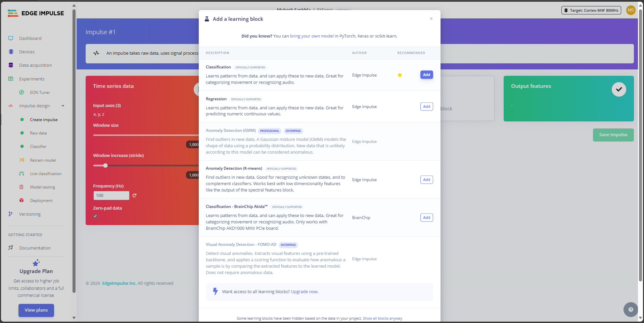Click the Output features checkmark icon
This screenshot has width=644, height=323.
click(619, 89)
